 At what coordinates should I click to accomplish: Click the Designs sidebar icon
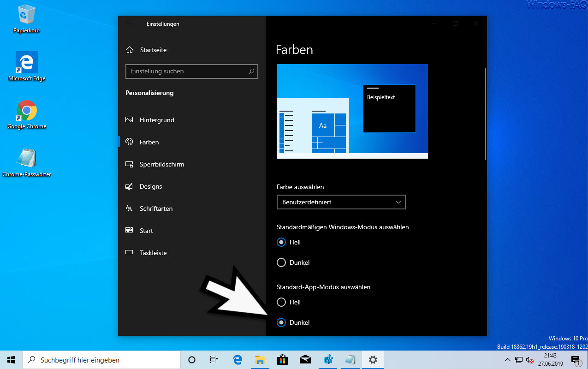pyautogui.click(x=129, y=186)
